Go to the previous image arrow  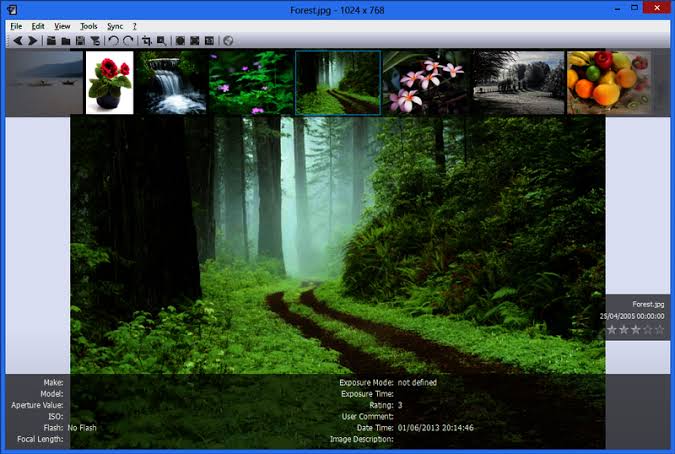pyautogui.click(x=17, y=41)
